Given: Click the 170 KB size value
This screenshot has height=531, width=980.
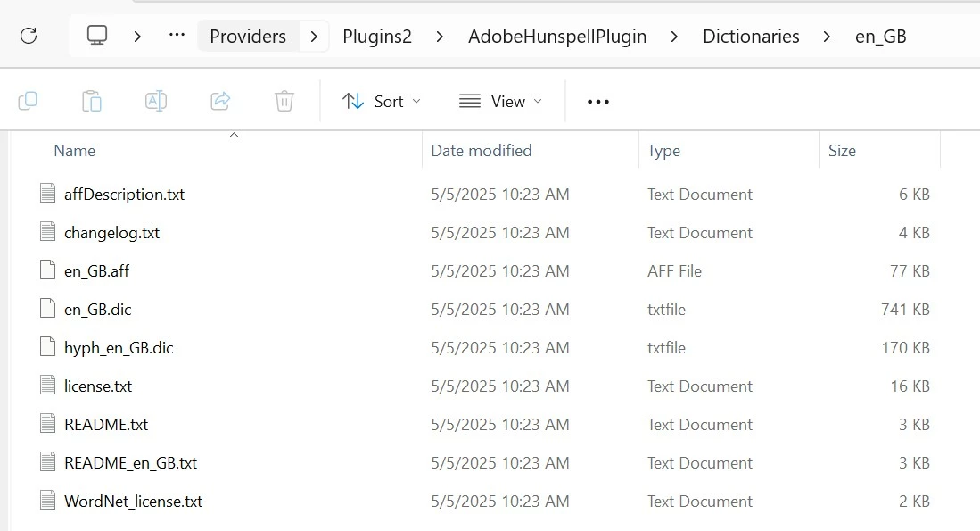Looking at the screenshot, I should pos(905,348).
